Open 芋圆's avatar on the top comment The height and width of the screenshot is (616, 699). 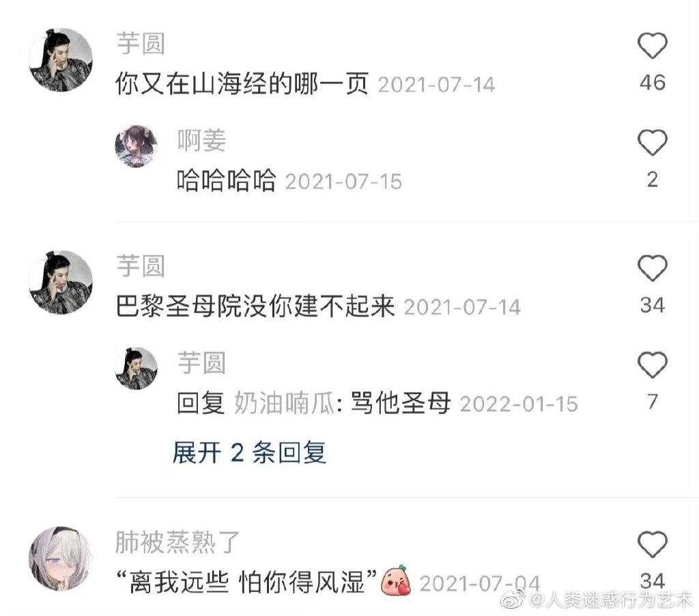click(x=61, y=60)
